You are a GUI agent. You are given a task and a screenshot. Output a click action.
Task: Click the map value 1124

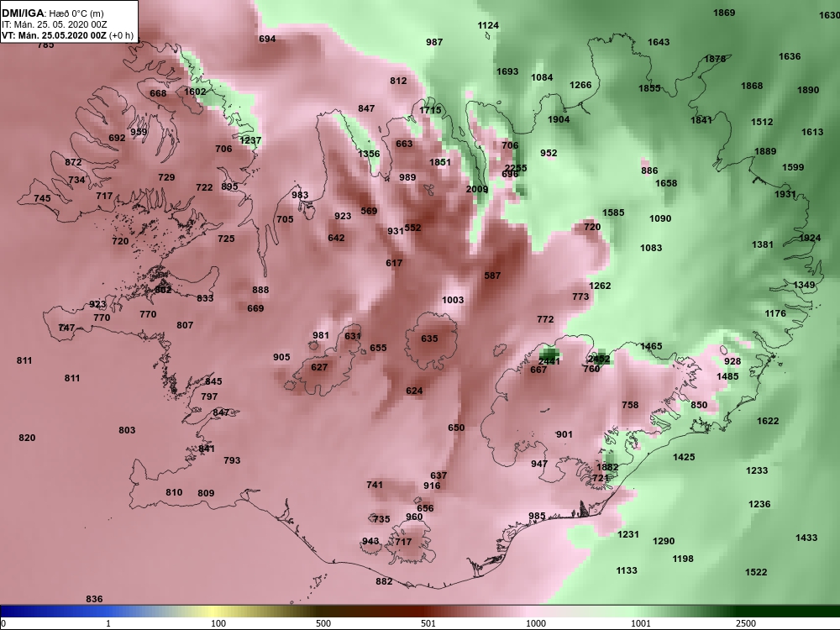pyautogui.click(x=488, y=25)
